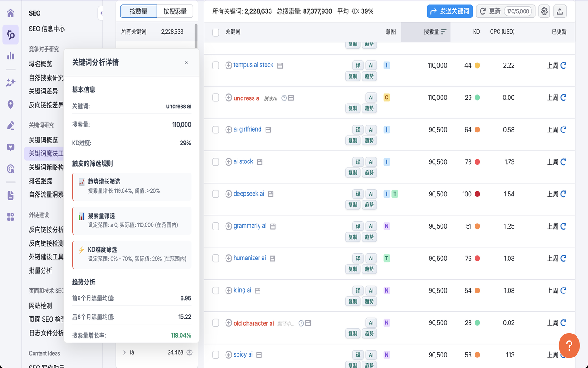Check the box for grammarly ai

[215, 226]
